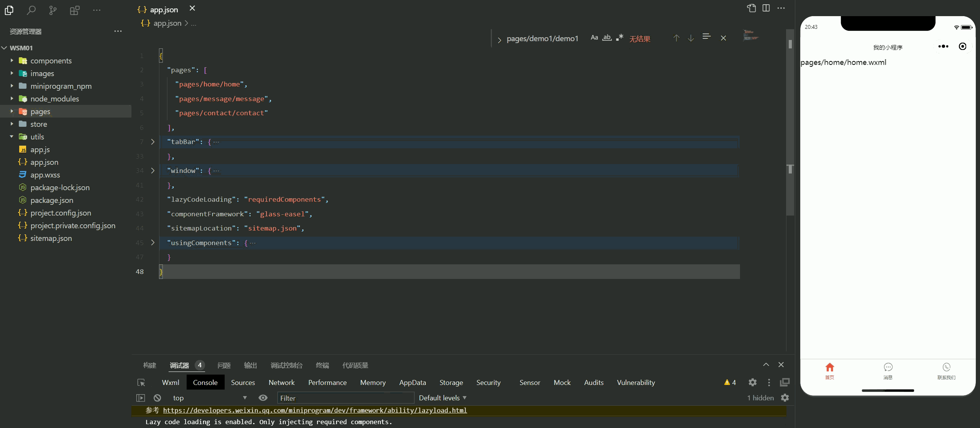Open the Default levels dropdown
The height and width of the screenshot is (428, 980).
pos(442,398)
